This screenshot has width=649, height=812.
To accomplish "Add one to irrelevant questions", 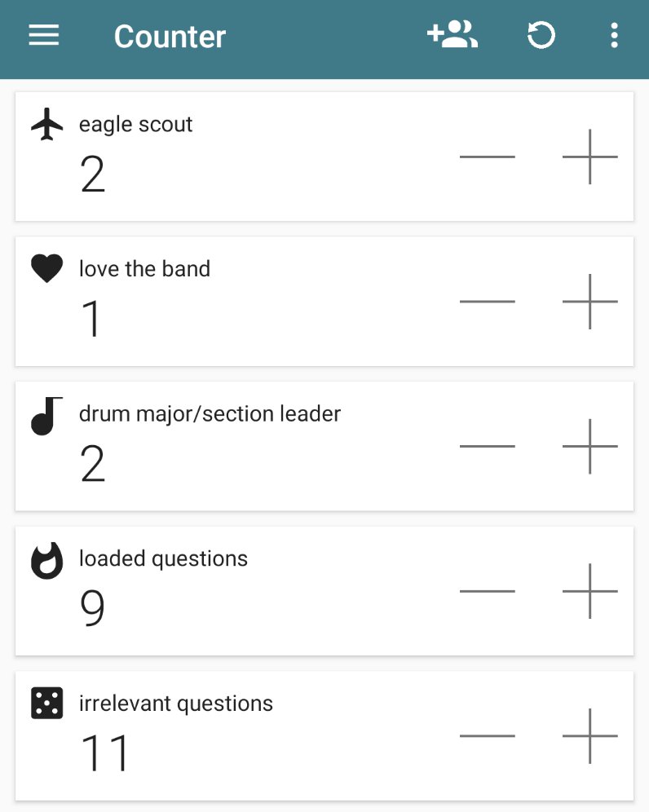I will point(590,736).
